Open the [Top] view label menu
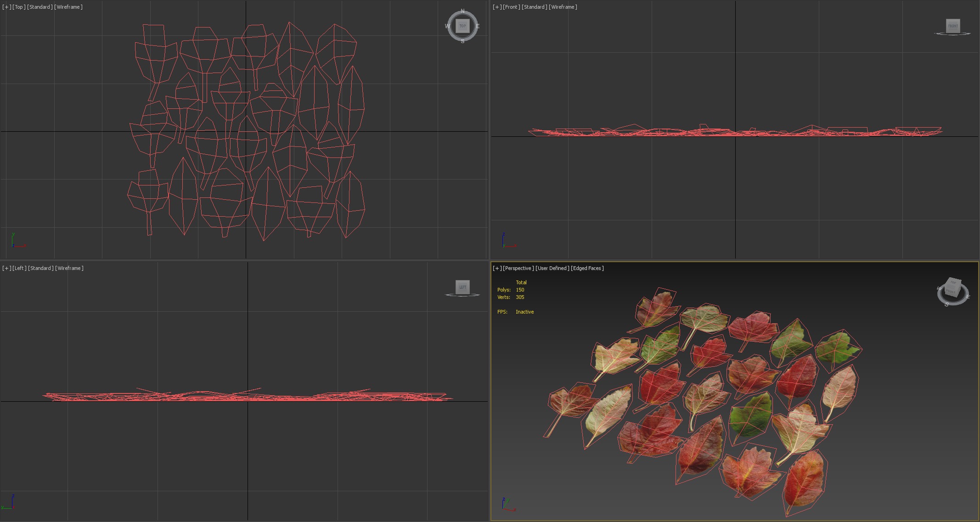 (19, 7)
